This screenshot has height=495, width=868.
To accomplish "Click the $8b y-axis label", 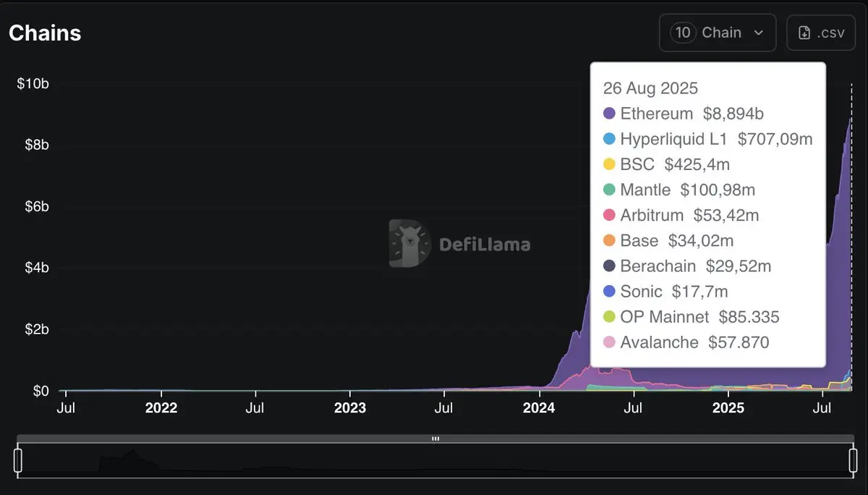I will coord(37,145).
